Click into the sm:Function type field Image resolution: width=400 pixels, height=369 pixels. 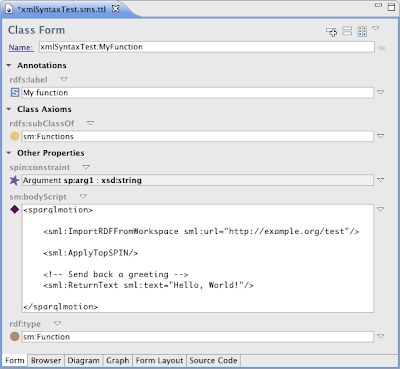[198, 337]
